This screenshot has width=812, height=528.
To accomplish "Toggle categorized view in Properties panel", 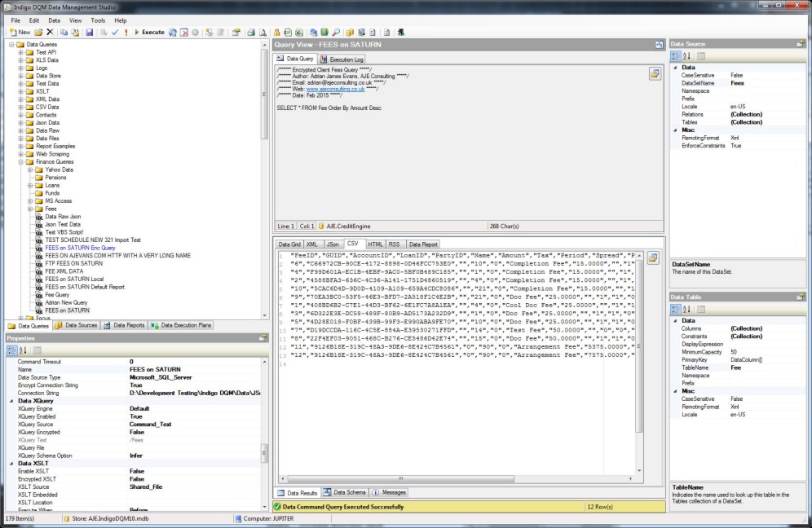I will pos(12,350).
